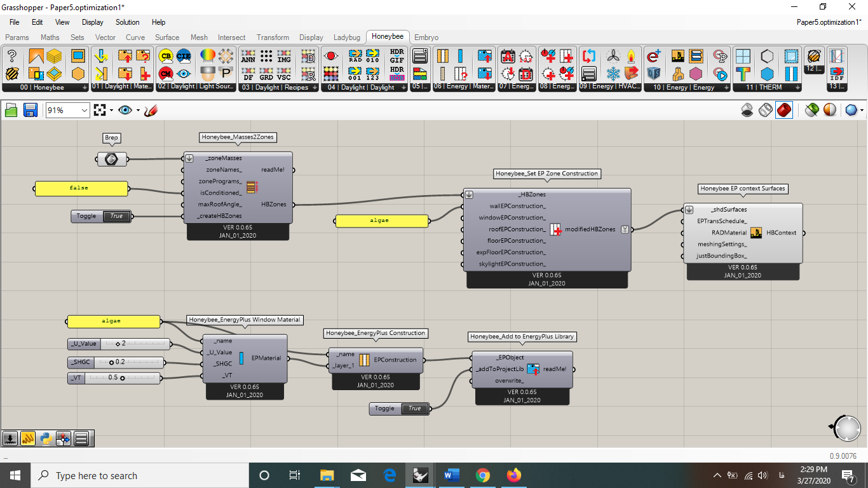The width and height of the screenshot is (868, 488).
Task: Open the Solution menu
Action: click(127, 22)
